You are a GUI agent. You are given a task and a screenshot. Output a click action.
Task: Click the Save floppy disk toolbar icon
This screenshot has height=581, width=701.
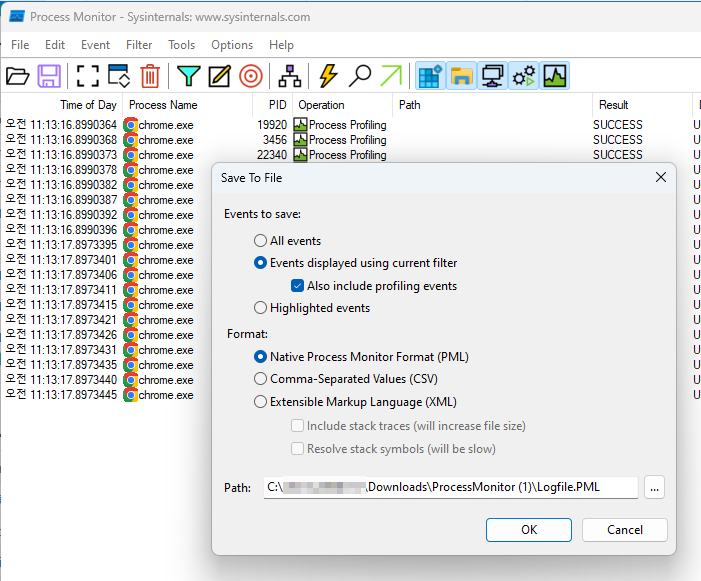(49, 76)
